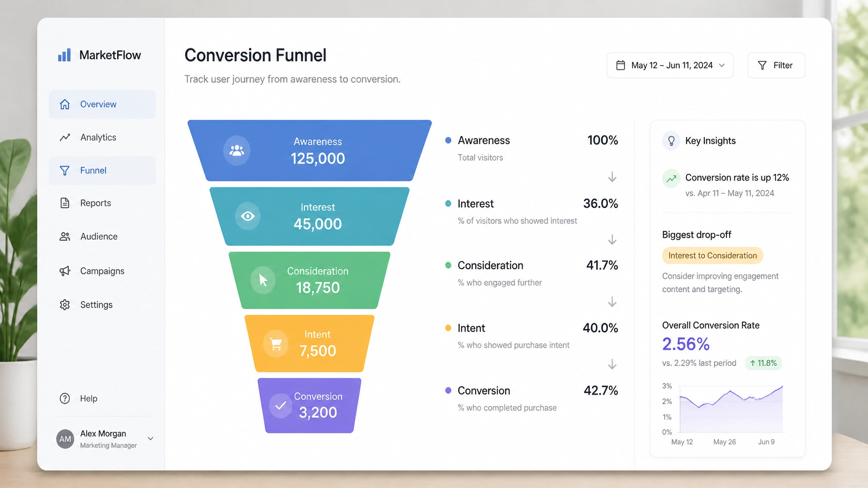Click the MarketFlow bar chart logo icon
The height and width of the screenshot is (488, 868).
tap(64, 55)
